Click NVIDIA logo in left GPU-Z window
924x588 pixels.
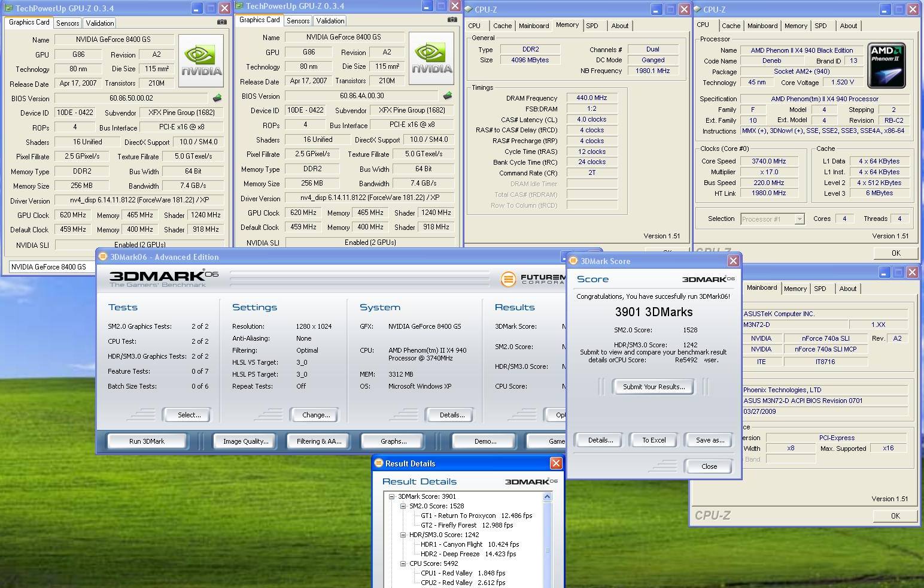tap(202, 60)
